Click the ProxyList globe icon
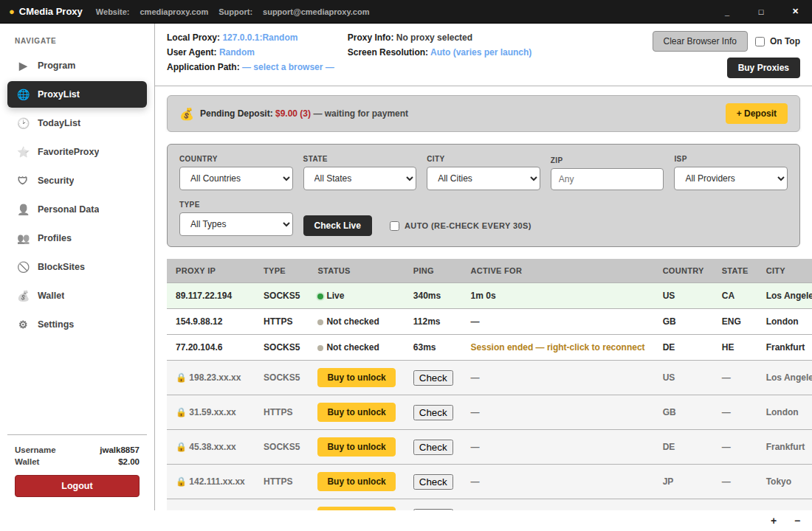The width and height of the screenshot is (812, 531). point(24,94)
